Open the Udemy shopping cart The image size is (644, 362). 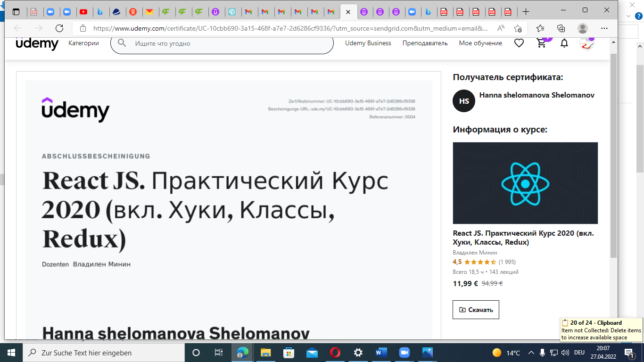click(542, 43)
